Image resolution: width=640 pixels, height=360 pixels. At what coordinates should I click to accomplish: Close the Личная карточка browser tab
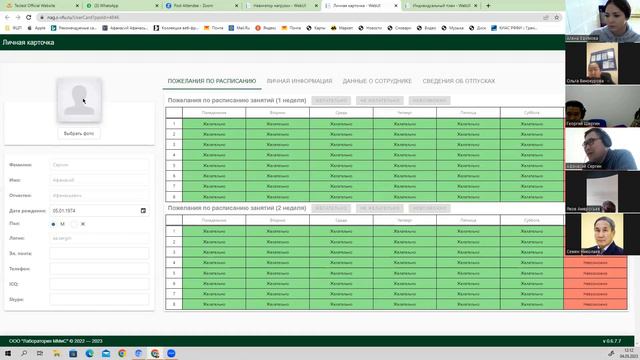click(396, 6)
